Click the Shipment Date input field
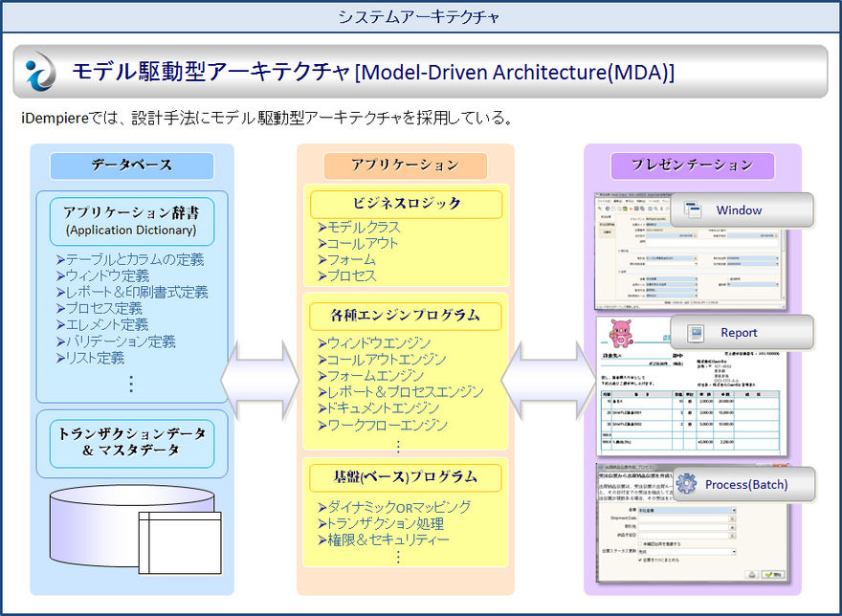 [x=685, y=518]
